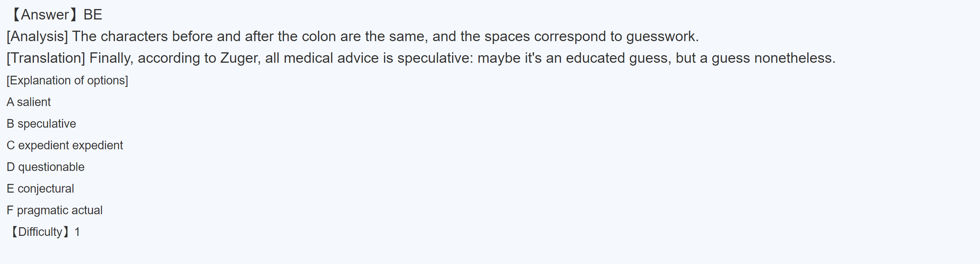The height and width of the screenshot is (264, 980).
Task: Select option F "pragmatic actual"
Action: click(x=54, y=210)
